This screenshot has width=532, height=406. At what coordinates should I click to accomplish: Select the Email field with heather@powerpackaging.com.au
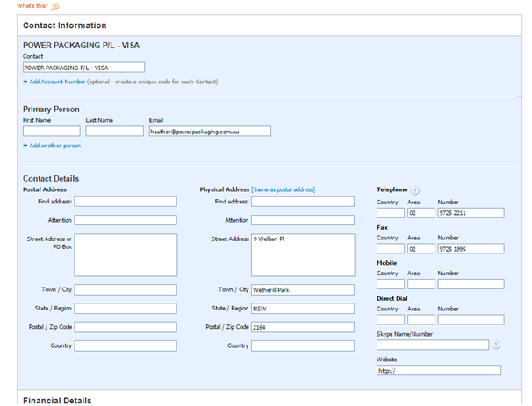[x=209, y=131]
